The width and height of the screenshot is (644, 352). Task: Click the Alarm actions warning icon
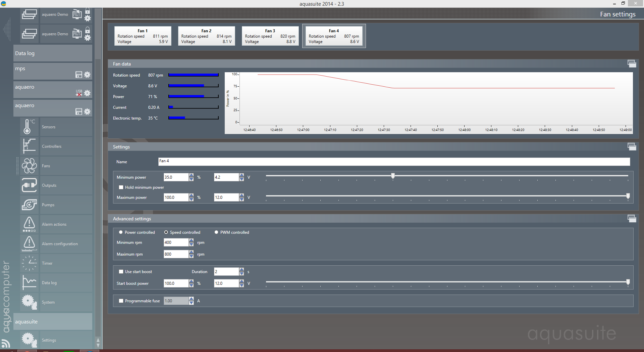coord(29,224)
